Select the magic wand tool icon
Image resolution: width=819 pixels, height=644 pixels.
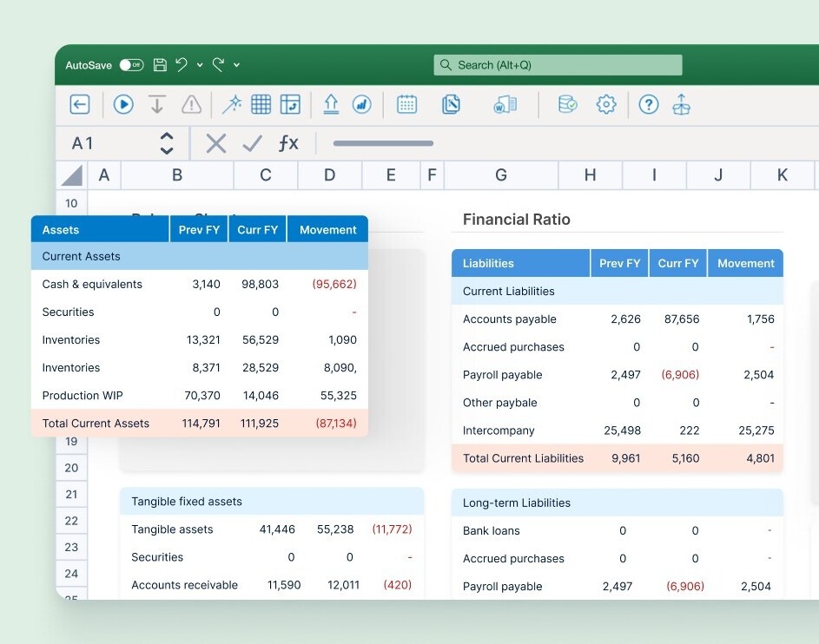[x=232, y=105]
